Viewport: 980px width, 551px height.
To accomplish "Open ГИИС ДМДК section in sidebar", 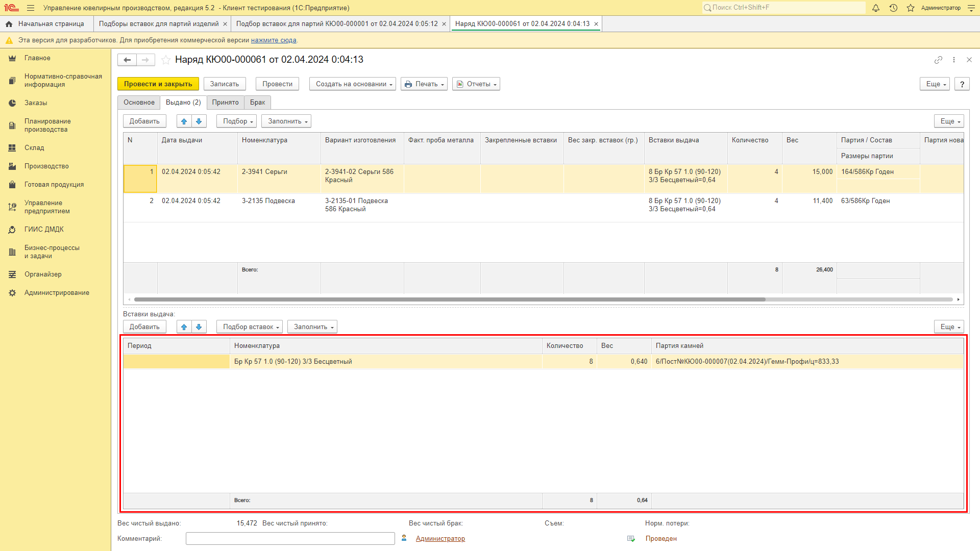I will (x=44, y=230).
